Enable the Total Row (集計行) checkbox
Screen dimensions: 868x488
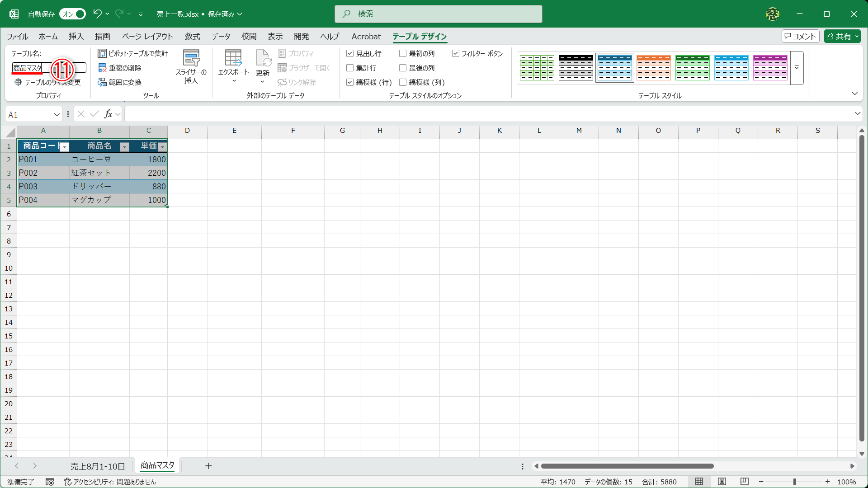point(350,68)
